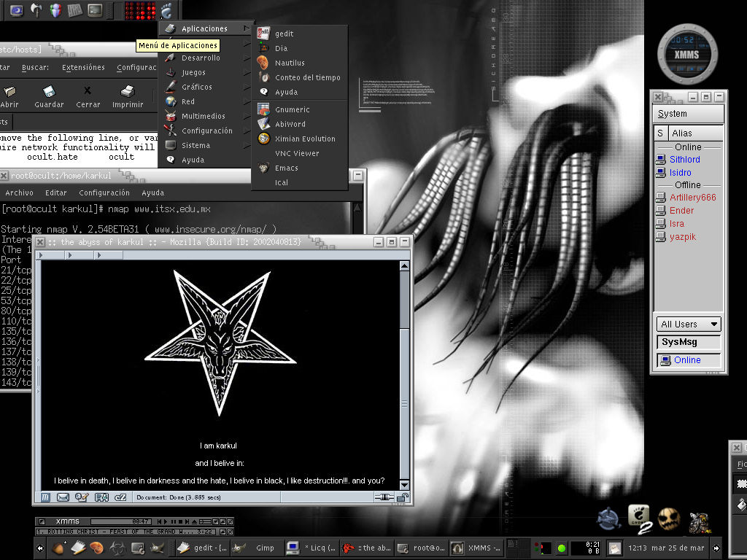
Task: Expand the Configuración submenu in the applications menu
Action: click(206, 131)
